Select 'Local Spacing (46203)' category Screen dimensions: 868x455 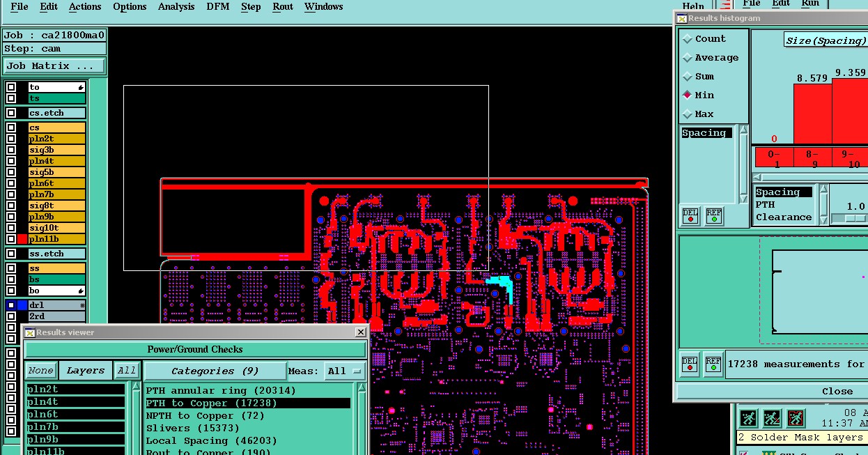point(247,441)
